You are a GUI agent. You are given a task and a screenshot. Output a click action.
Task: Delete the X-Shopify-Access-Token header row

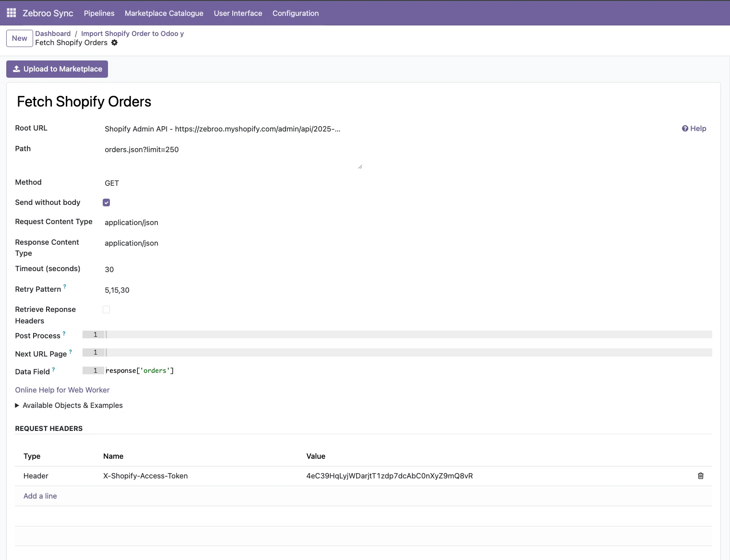pos(701,476)
